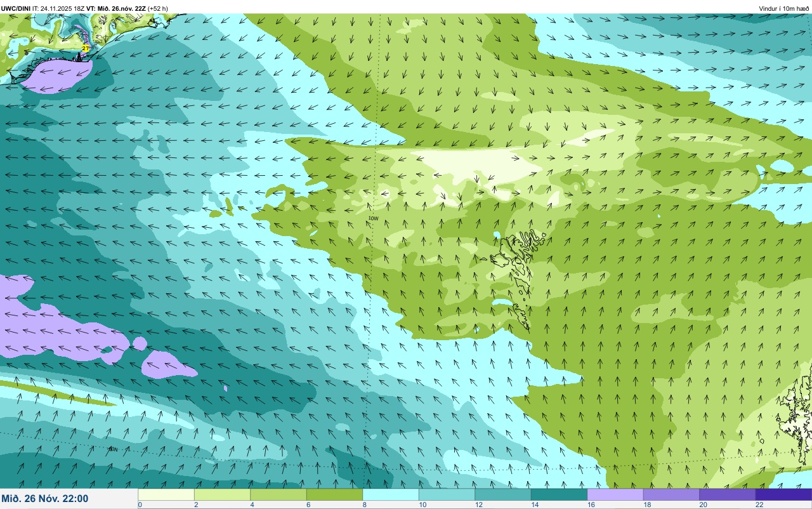Screen dimensions: 812x509
Task: Select the dark teal 14–16 legend swatch
Action: tap(559, 494)
